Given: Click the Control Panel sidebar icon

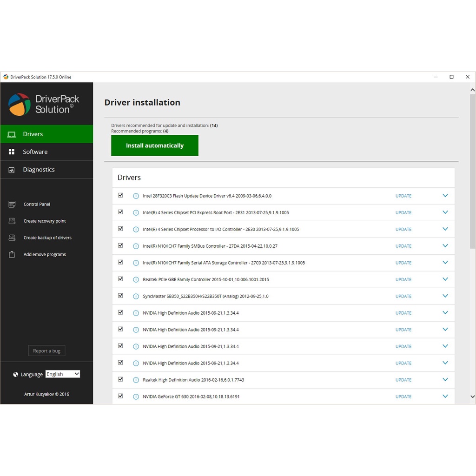Looking at the screenshot, I should (x=12, y=204).
